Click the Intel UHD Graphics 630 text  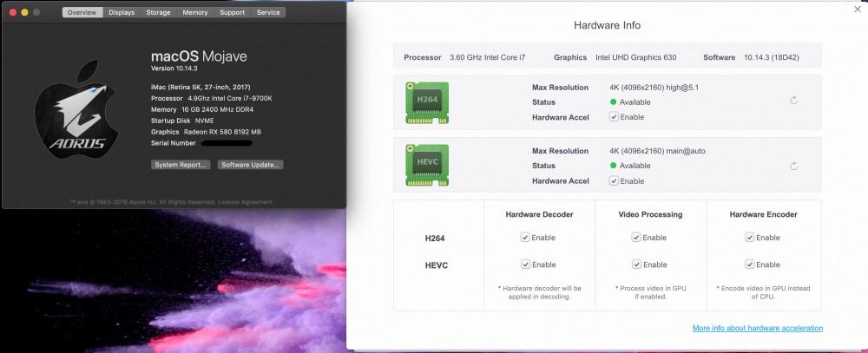(x=635, y=57)
